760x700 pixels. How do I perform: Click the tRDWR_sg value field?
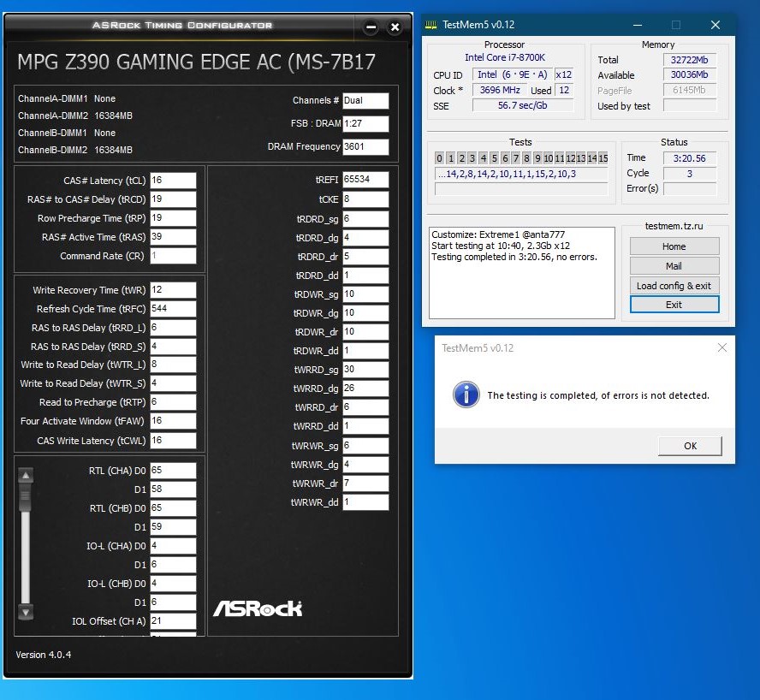365,294
